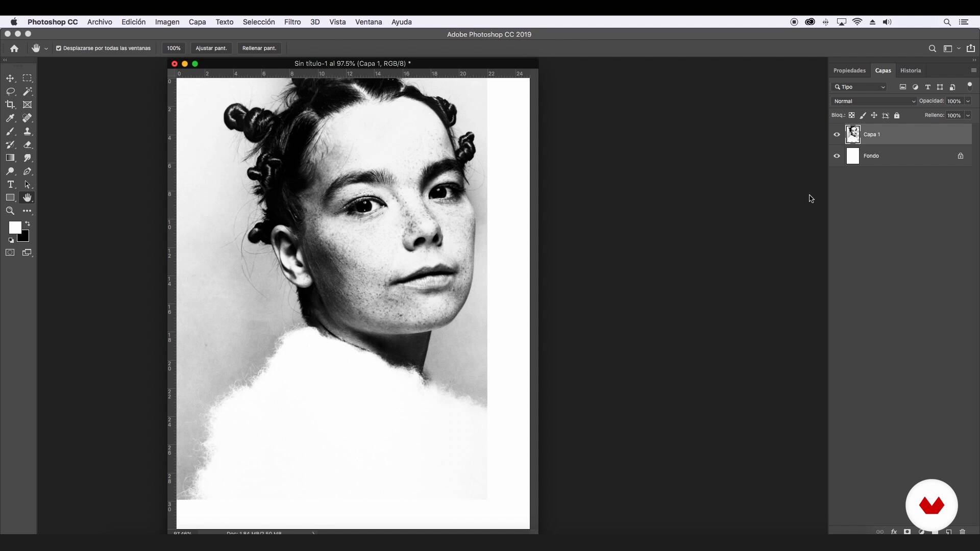Click the 'Rellenar pant.' button
The width and height of the screenshot is (980, 551).
point(259,48)
